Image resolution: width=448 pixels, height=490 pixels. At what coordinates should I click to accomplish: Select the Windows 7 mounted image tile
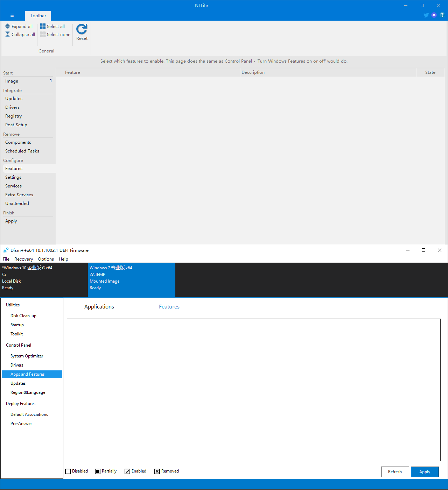pos(131,278)
